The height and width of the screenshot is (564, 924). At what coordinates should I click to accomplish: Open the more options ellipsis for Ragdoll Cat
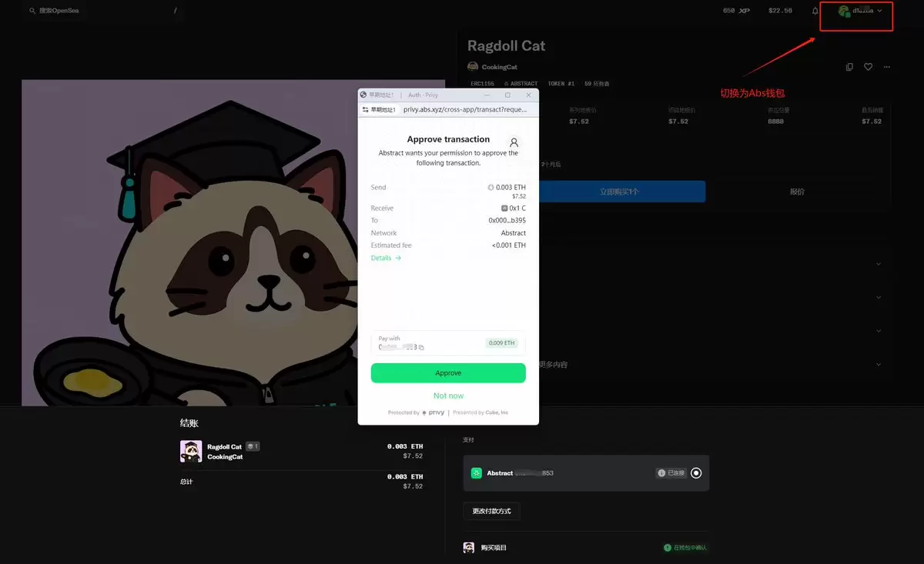(887, 67)
